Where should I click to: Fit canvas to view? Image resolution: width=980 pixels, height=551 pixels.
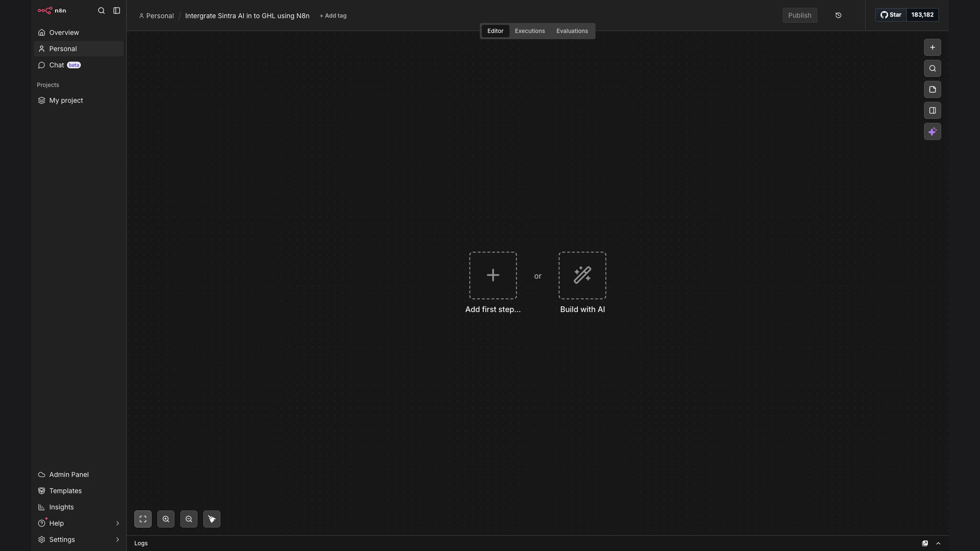[143, 519]
